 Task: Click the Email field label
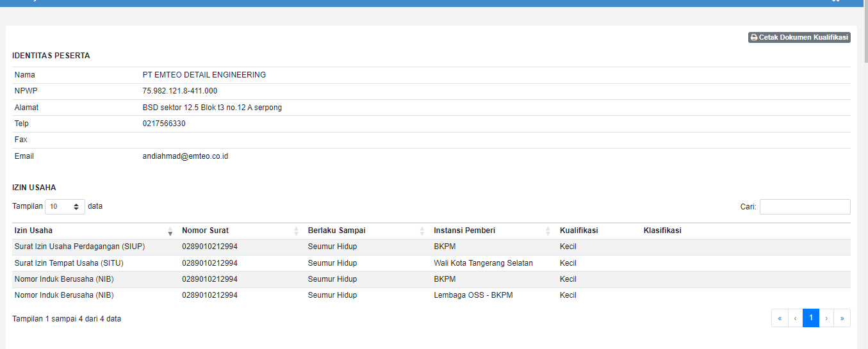coord(24,156)
